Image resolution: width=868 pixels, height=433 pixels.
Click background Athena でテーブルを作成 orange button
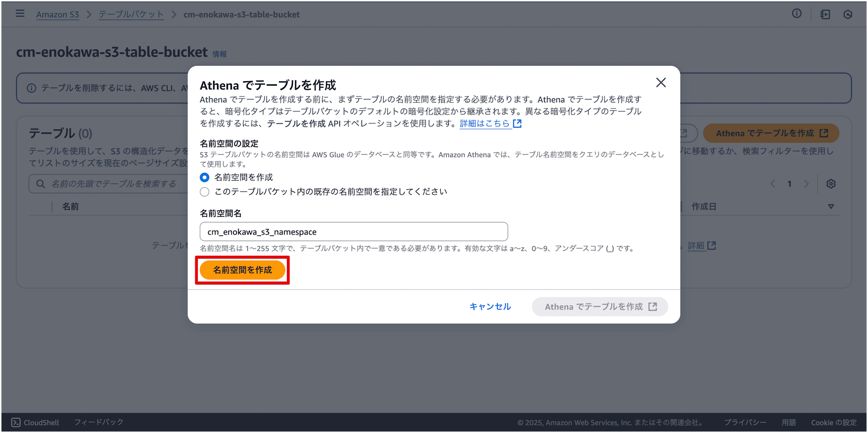pos(771,133)
